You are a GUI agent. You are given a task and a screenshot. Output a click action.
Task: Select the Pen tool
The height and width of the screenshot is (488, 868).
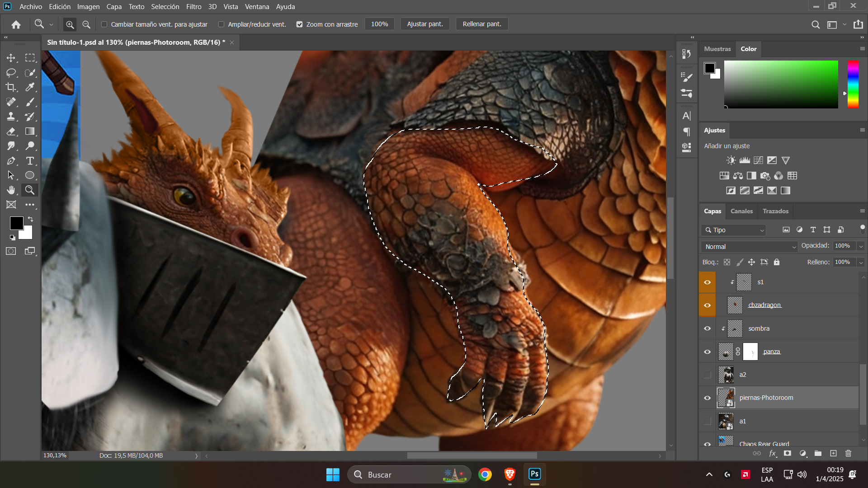[11, 161]
